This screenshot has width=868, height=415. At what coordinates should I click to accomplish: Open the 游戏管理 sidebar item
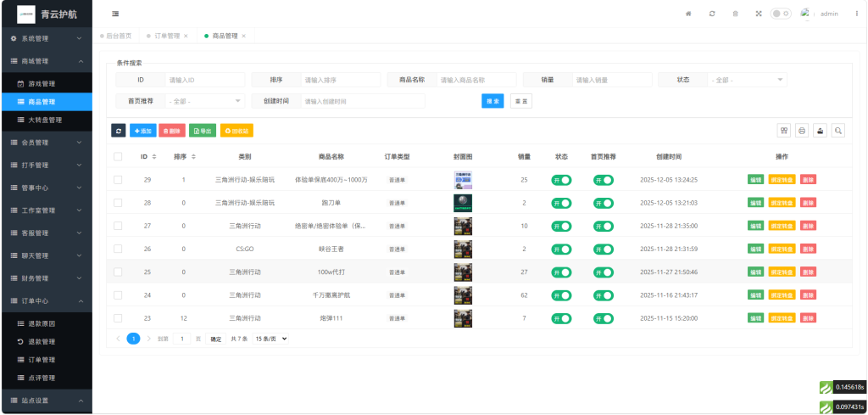tap(46, 84)
